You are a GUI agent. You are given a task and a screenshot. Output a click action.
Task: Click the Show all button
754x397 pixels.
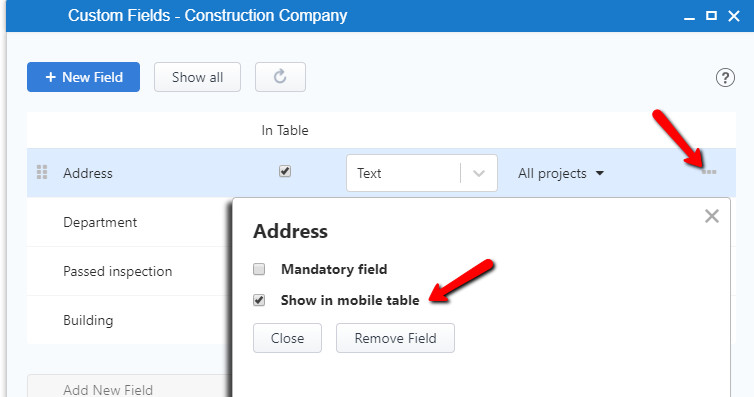pos(197,77)
